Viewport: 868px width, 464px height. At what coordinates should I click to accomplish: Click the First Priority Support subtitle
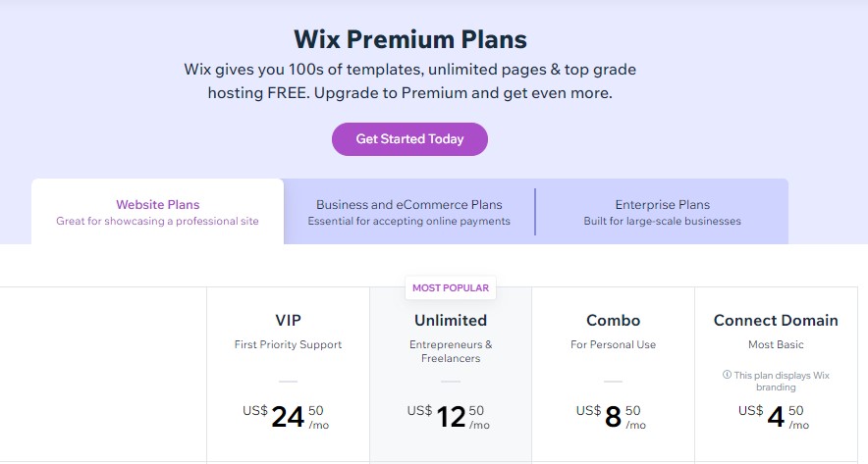click(x=288, y=344)
